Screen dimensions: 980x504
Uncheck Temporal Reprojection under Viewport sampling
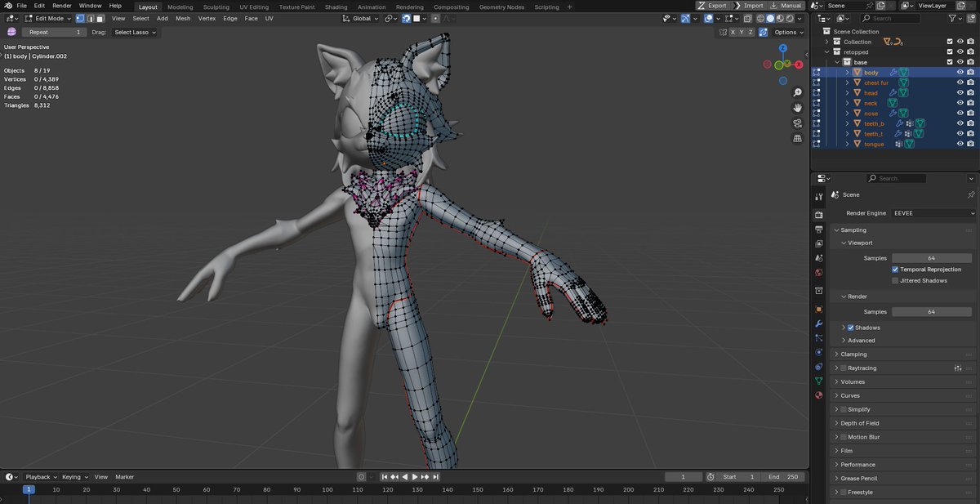pos(895,269)
